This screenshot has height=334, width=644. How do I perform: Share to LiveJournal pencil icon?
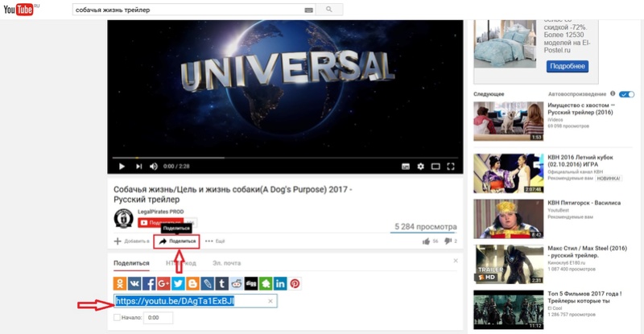208,283
